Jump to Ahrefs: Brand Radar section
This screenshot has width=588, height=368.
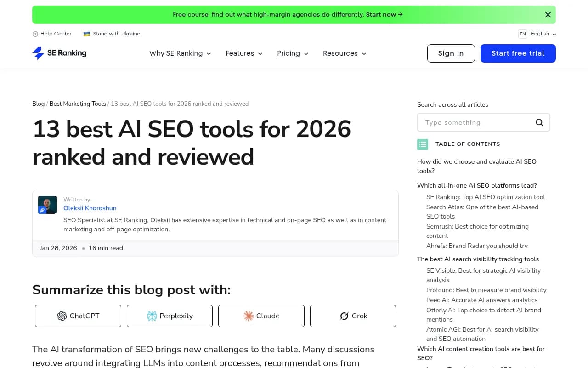pyautogui.click(x=477, y=246)
